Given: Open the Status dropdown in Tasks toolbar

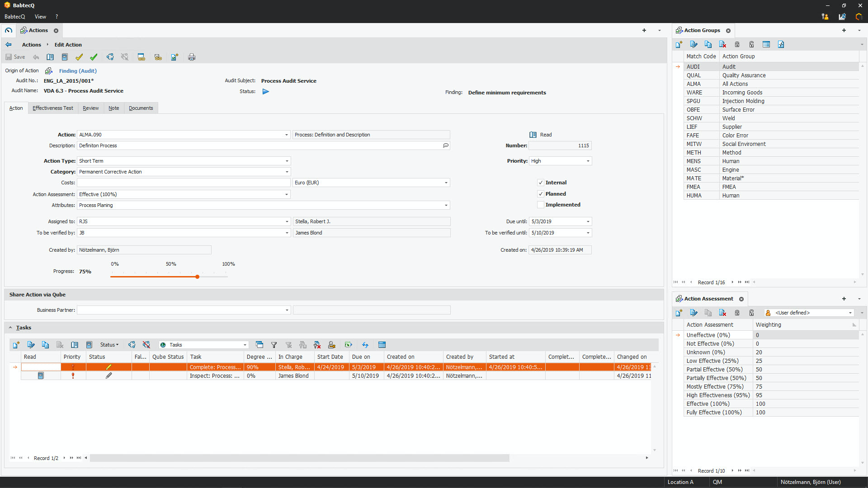Looking at the screenshot, I should tap(109, 345).
